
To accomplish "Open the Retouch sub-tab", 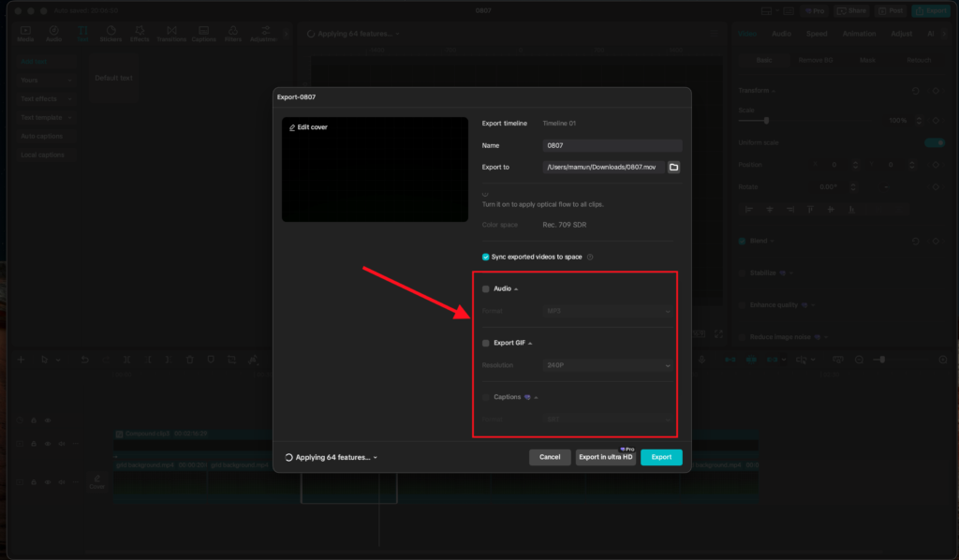I will [x=919, y=61].
